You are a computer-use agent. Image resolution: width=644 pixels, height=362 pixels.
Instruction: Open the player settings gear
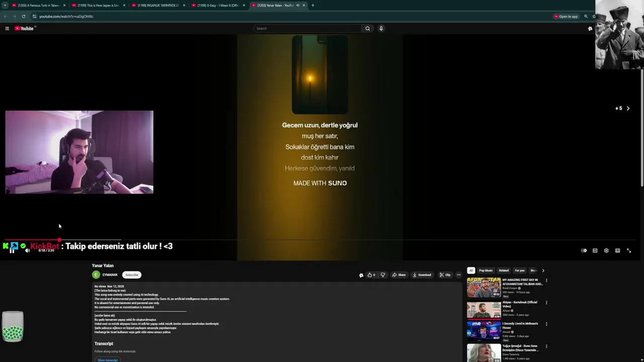tap(606, 250)
